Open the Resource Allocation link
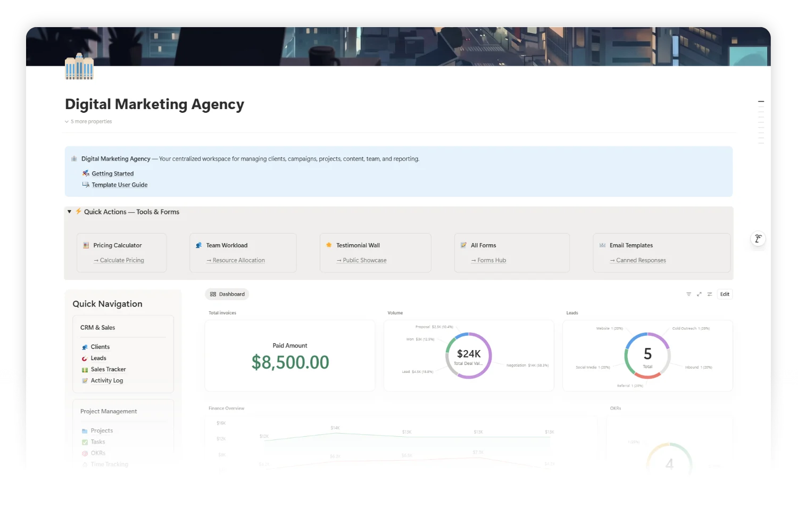The image size is (798, 532). pyautogui.click(x=236, y=260)
